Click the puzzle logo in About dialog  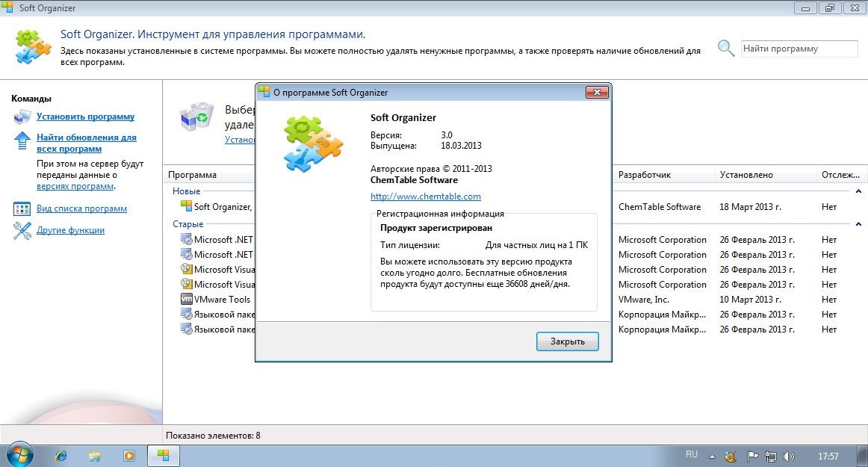pos(313,143)
